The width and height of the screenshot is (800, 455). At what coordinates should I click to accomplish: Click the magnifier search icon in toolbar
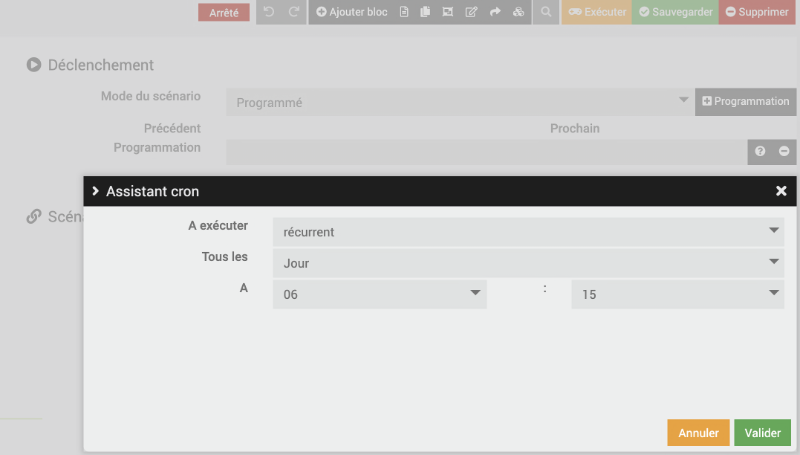pos(546,12)
